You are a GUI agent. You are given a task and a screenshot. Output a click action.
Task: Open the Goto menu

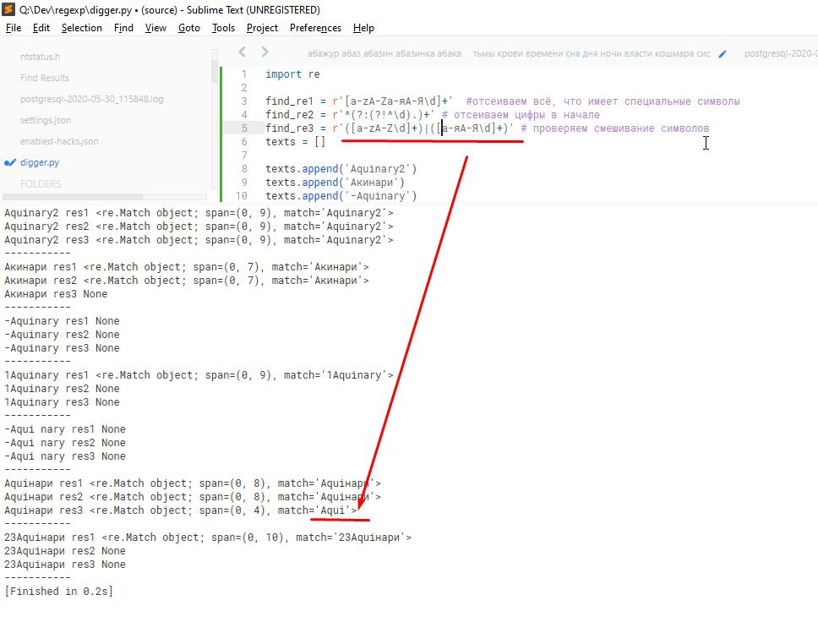pos(188,28)
